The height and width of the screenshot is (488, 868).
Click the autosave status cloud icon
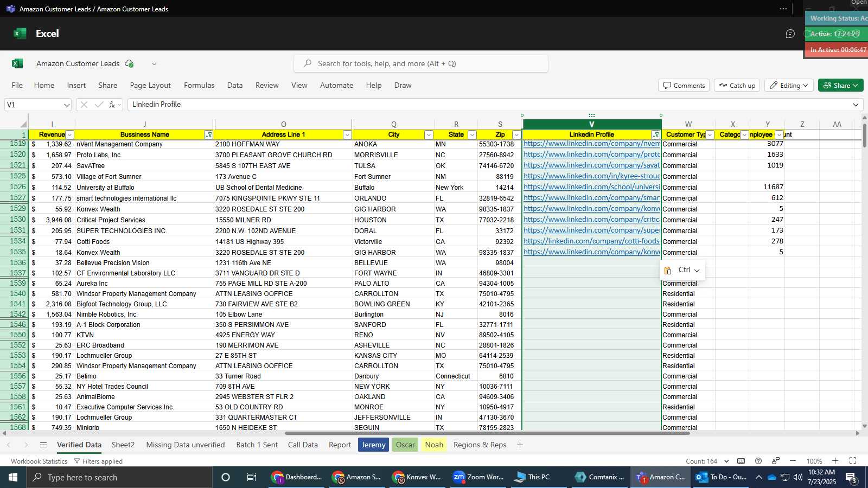tap(129, 63)
